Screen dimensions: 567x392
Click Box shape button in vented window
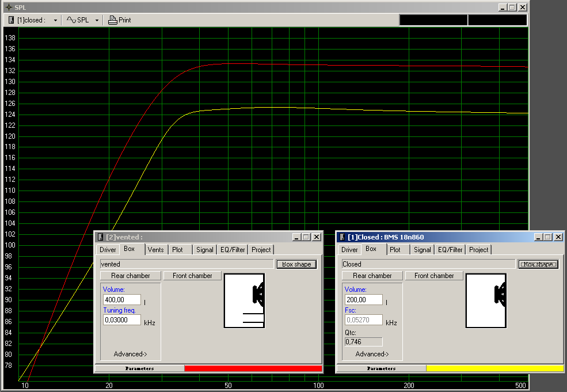296,264
